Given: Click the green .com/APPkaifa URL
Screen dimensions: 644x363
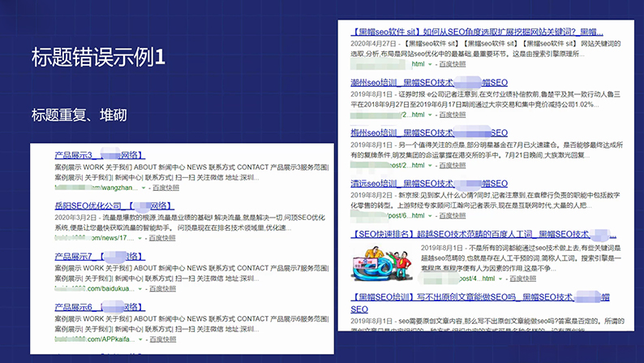Looking at the screenshot, I should 95,339.
